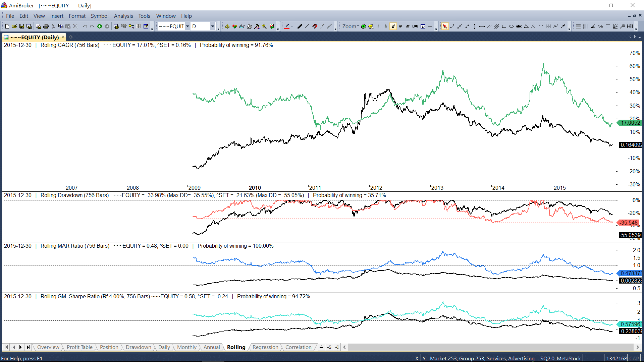Toggle LOG scale on the chart
Screen dimensions: 644x362
coord(415,26)
